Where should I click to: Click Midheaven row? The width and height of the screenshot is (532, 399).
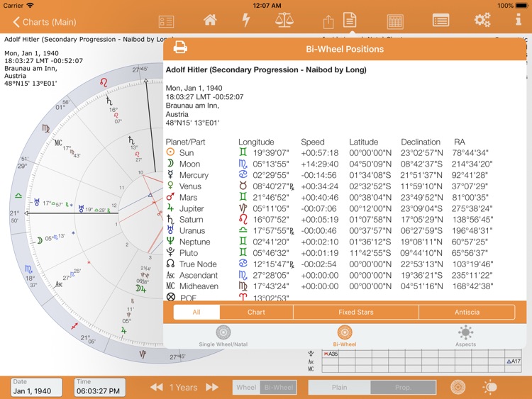pyautogui.click(x=329, y=286)
